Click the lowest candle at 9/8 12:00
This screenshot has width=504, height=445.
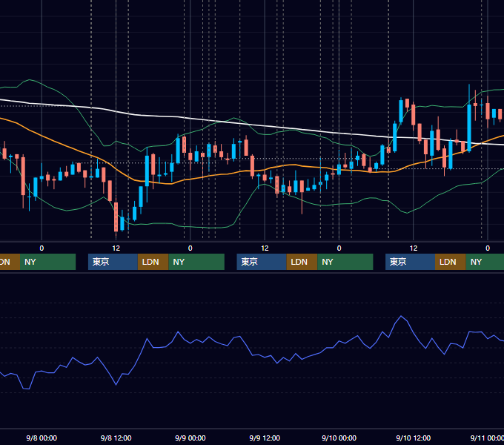coord(116,217)
